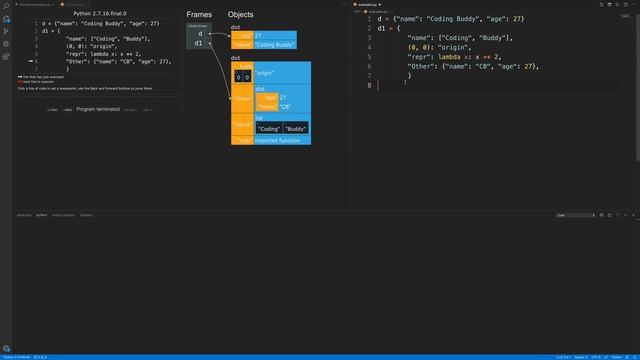
Task: Open the Extensions view
Action: 6,56
